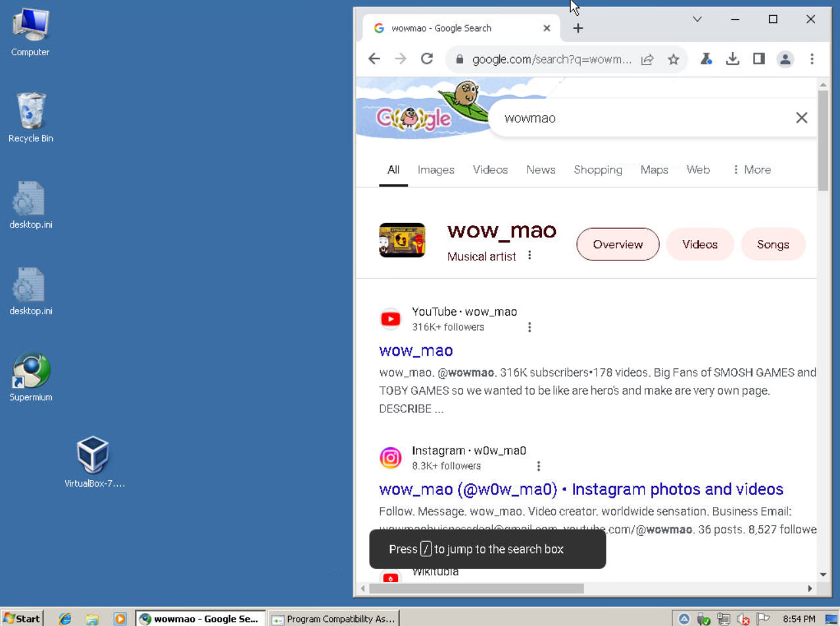Open more options beside Musical artist

coord(530,255)
